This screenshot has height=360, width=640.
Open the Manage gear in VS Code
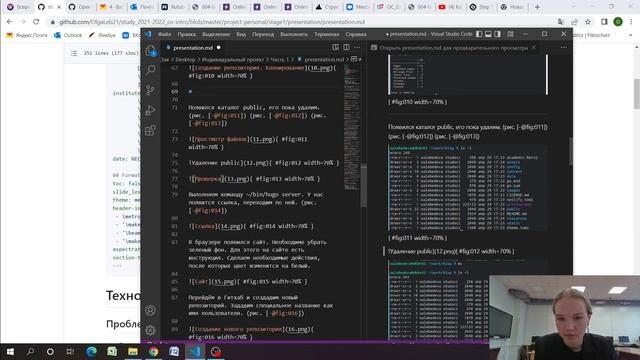tap(150, 330)
